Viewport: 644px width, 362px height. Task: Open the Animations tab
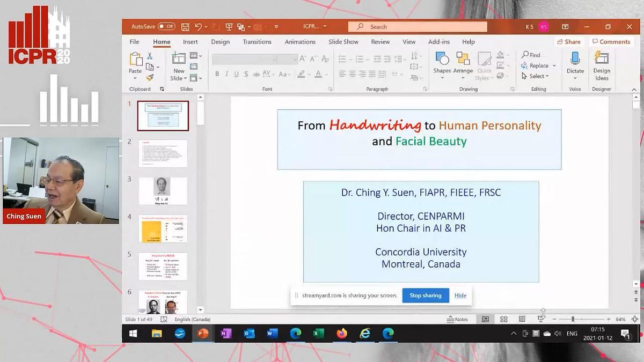(300, 42)
